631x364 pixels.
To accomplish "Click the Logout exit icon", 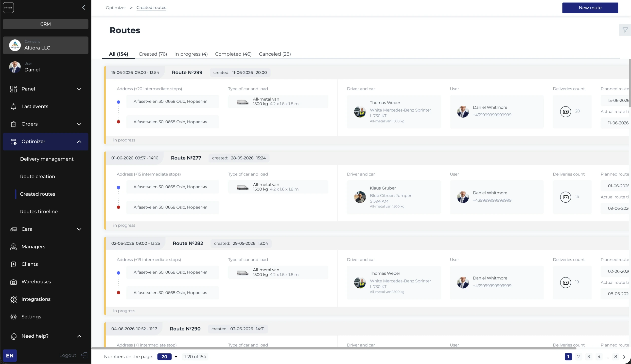I will [84, 355].
